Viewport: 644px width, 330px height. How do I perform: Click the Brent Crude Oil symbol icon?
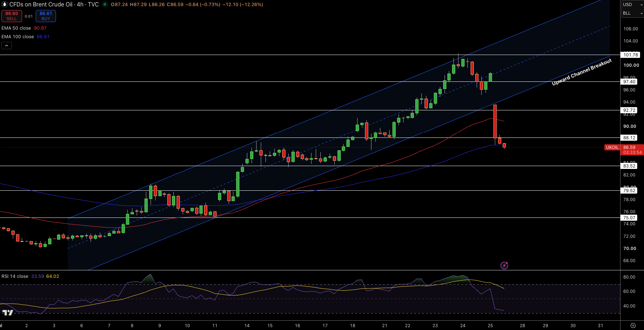[x=5, y=5]
